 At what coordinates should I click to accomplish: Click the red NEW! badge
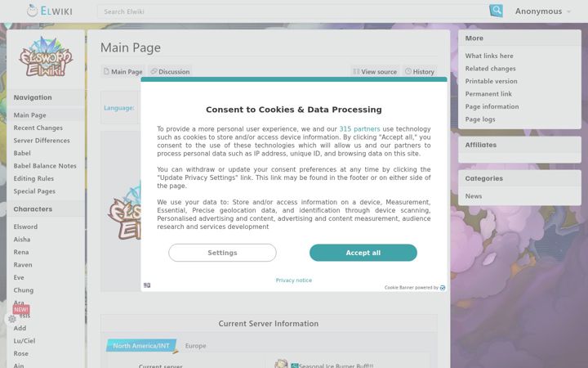pos(21,309)
